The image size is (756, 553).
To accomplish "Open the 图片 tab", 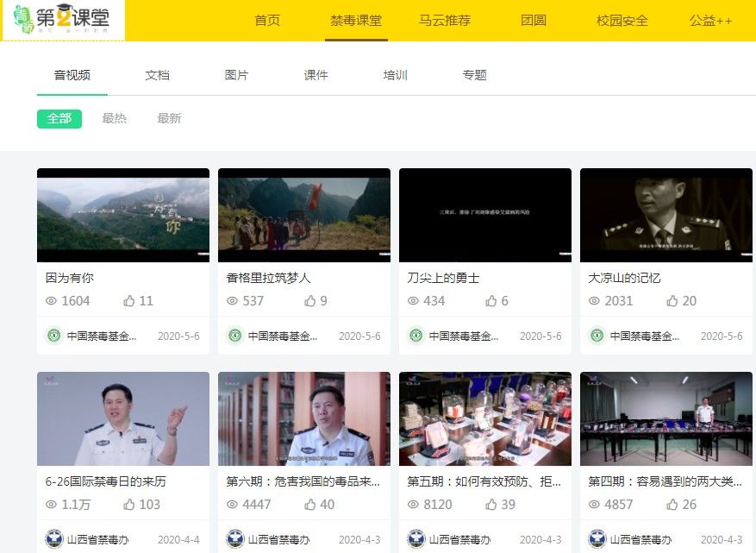I will point(237,75).
